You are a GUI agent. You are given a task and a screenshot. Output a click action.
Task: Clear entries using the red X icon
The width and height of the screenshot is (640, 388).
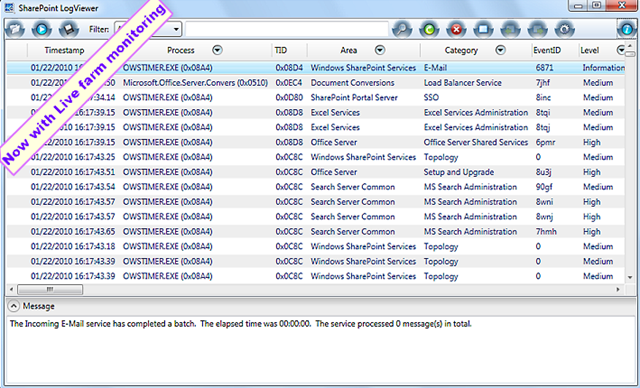456,29
